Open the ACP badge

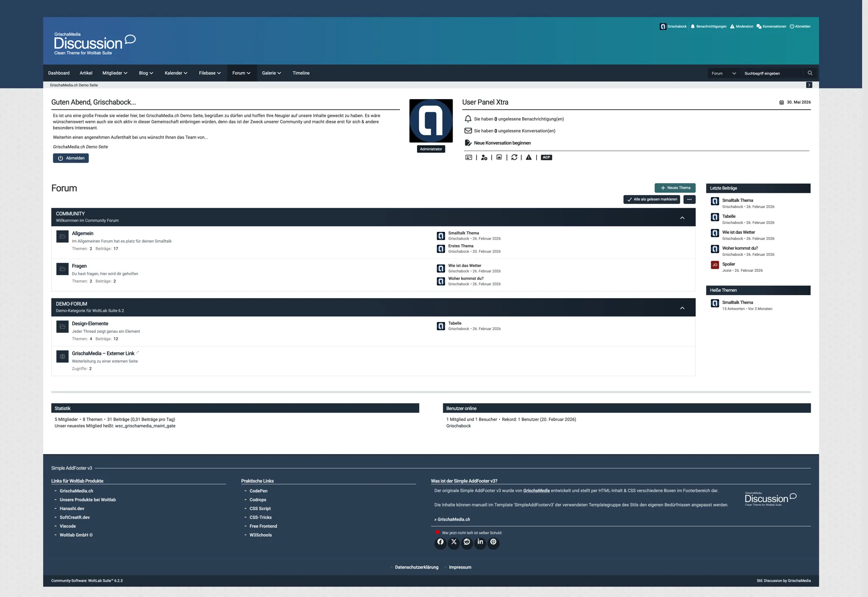tap(546, 157)
